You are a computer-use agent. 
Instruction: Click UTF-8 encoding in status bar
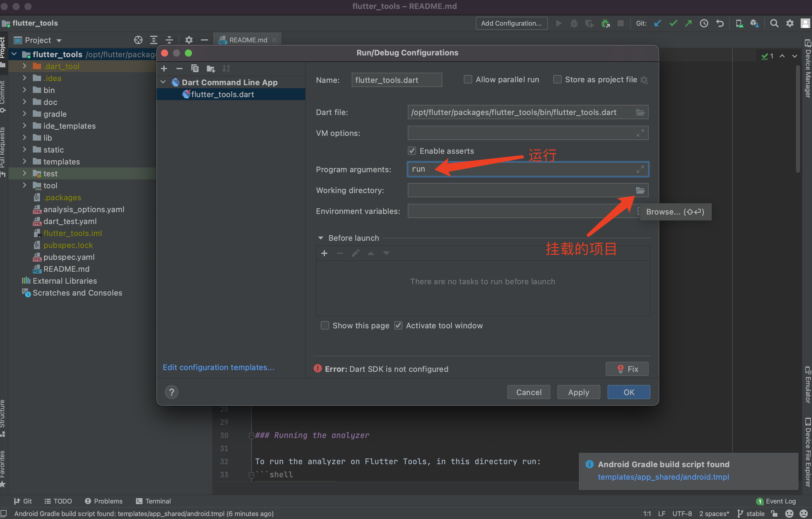pos(682,514)
